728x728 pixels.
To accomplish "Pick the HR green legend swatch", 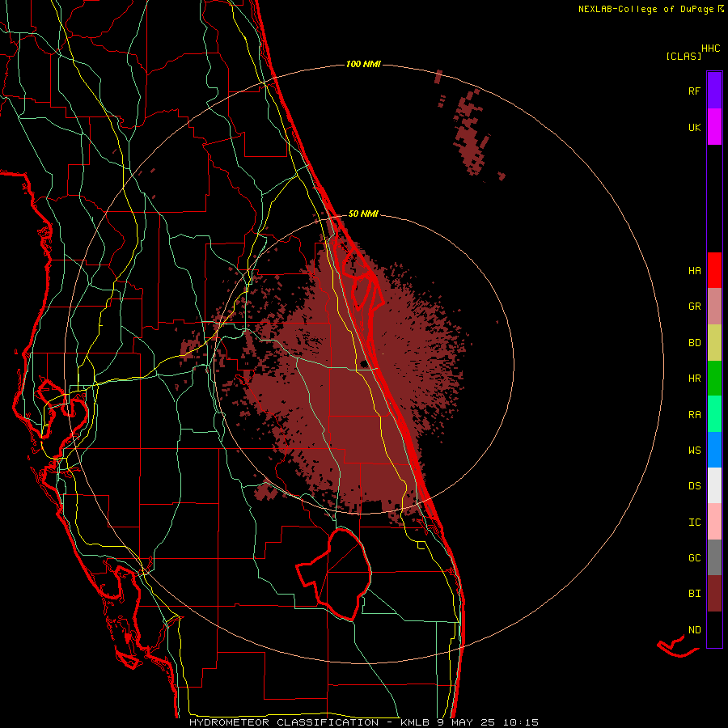I will [x=714, y=379].
